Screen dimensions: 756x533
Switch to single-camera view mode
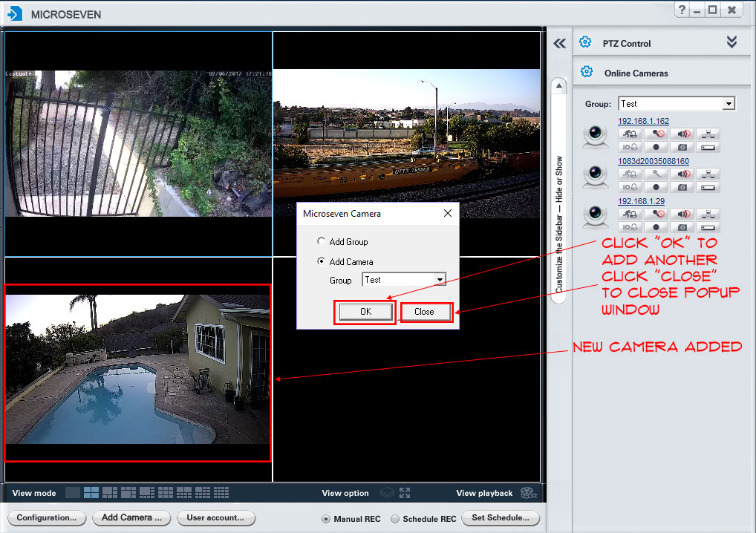pyautogui.click(x=72, y=492)
